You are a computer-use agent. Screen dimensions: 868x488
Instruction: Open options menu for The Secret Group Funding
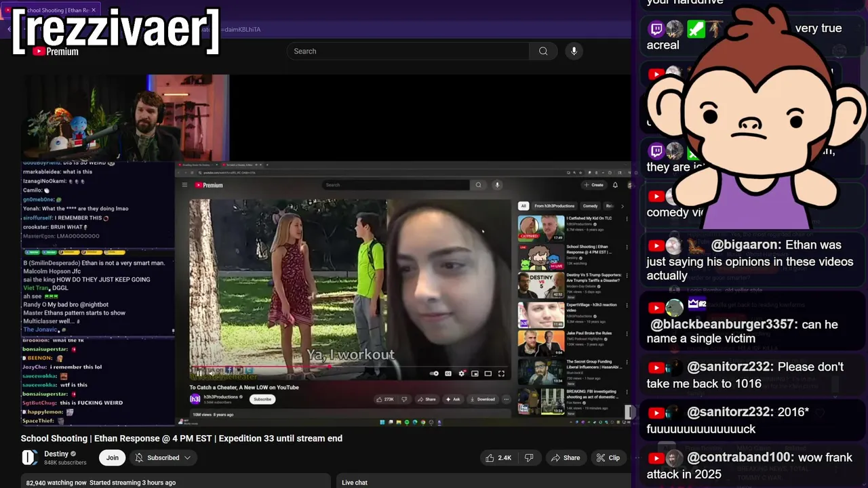627,363
